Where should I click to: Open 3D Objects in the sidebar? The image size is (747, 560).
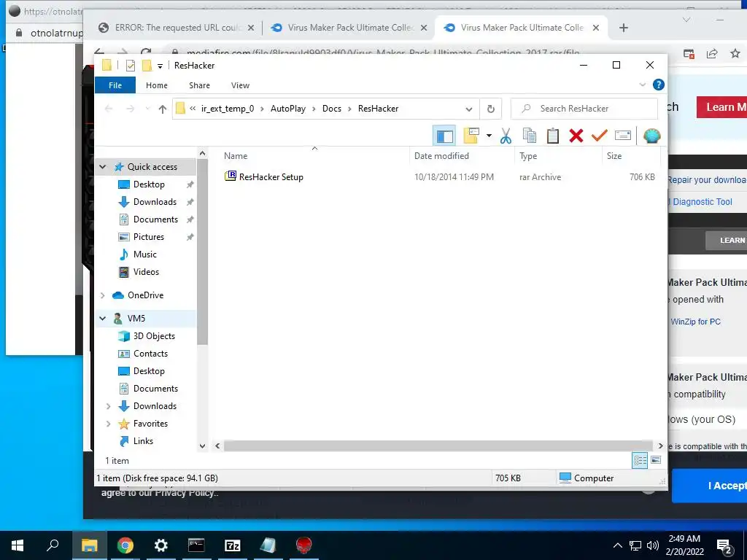(154, 336)
